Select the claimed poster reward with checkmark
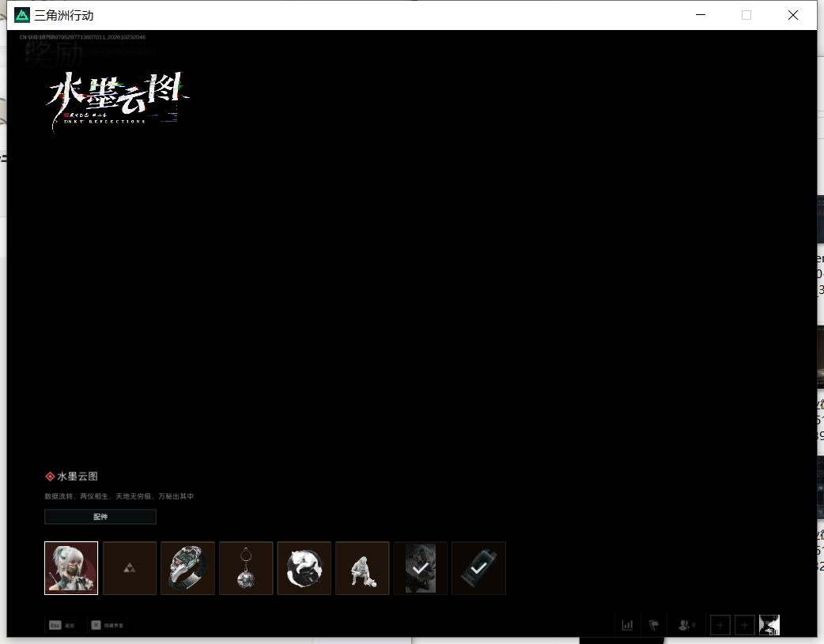824x644 pixels. (421, 568)
